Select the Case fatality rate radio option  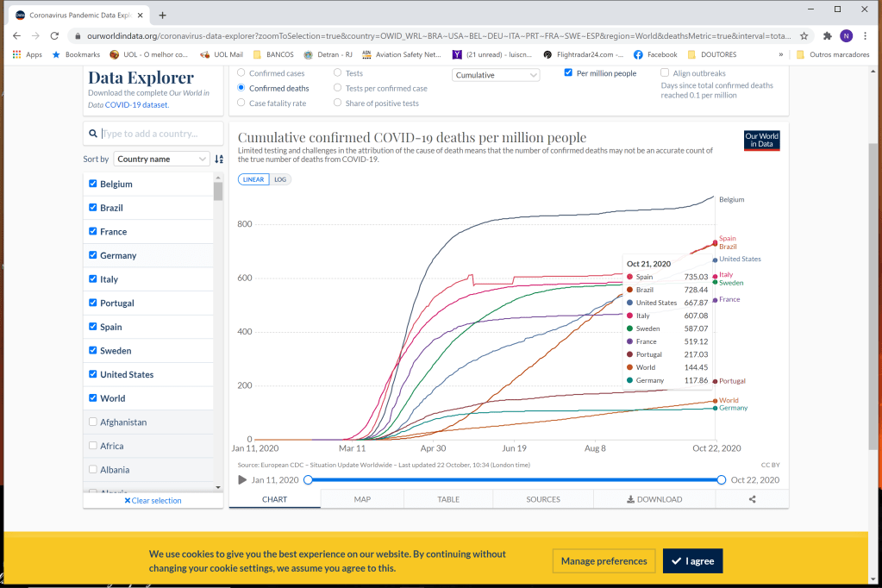point(241,103)
